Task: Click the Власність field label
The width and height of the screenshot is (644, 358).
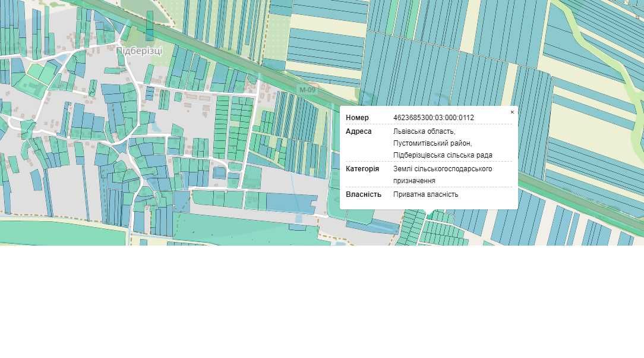Action: click(364, 194)
